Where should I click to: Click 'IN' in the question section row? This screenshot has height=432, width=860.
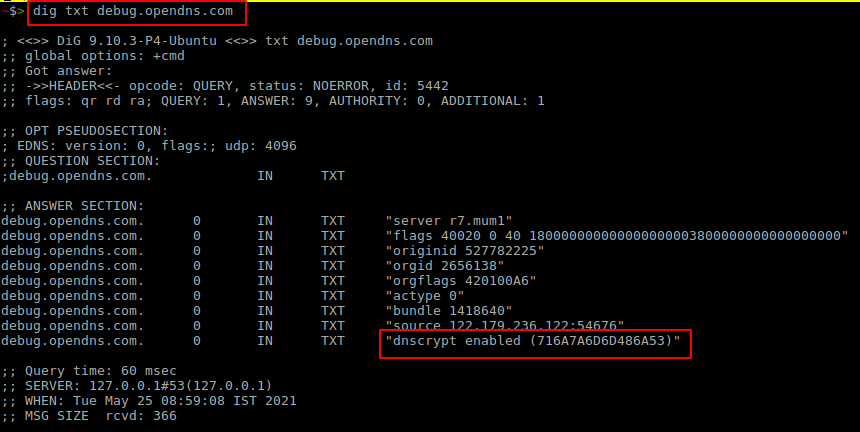pyautogui.click(x=265, y=176)
